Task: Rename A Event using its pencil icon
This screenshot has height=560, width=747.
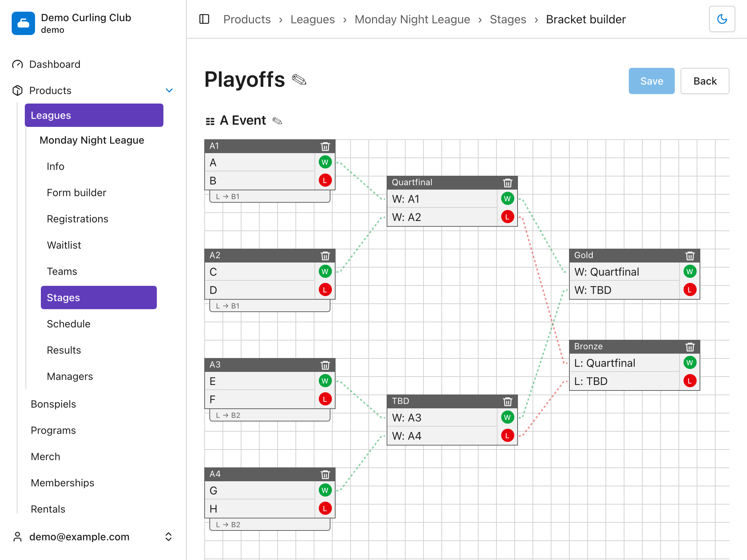Action: [x=277, y=121]
